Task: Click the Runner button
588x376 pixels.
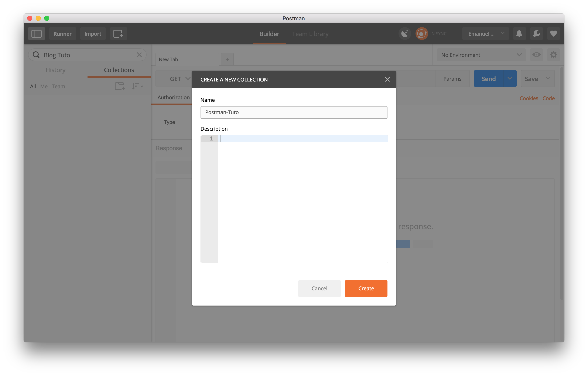Action: coord(63,34)
